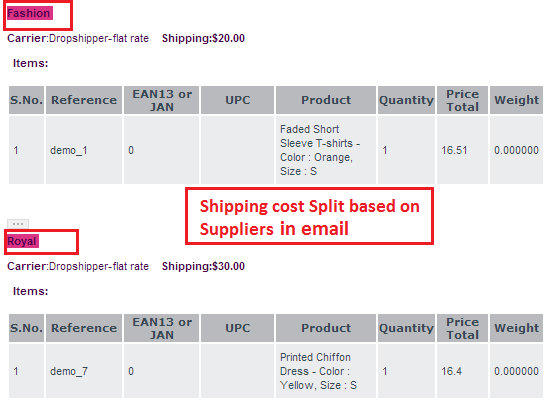Select the 16.4 price total cell
The width and height of the screenshot is (558, 405).
pyautogui.click(x=462, y=371)
